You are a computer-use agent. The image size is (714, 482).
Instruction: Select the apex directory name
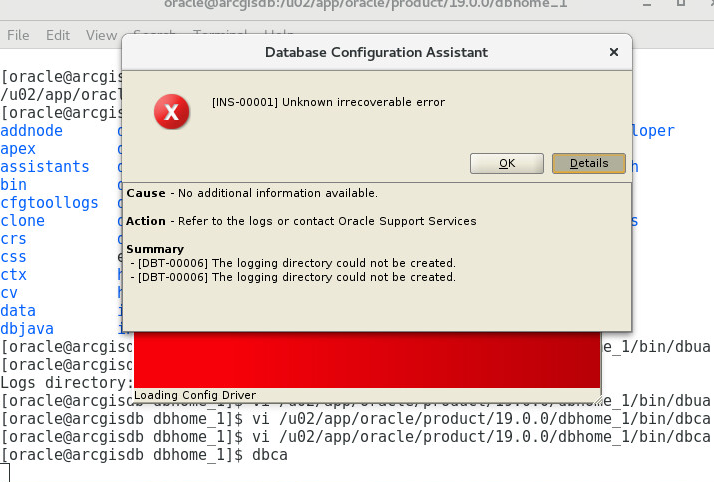coord(18,149)
